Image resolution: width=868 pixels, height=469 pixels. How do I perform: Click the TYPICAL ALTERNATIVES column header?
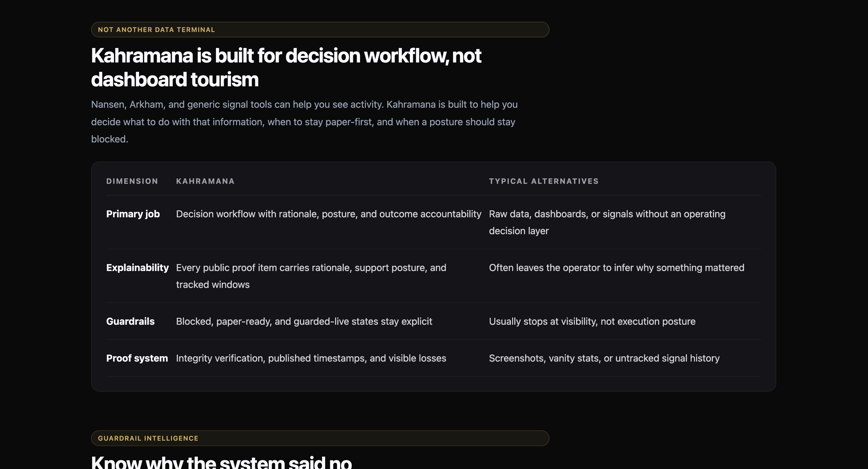543,181
